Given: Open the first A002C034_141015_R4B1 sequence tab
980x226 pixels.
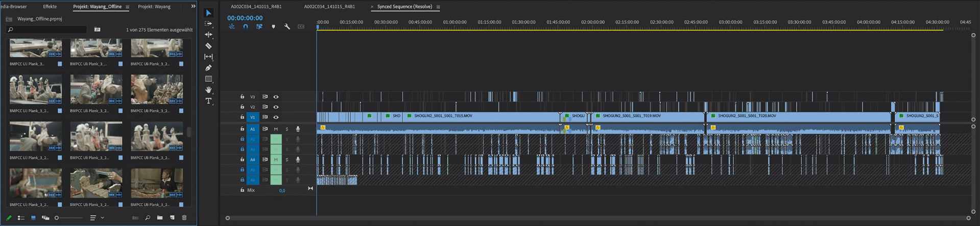Looking at the screenshot, I should pos(256,7).
